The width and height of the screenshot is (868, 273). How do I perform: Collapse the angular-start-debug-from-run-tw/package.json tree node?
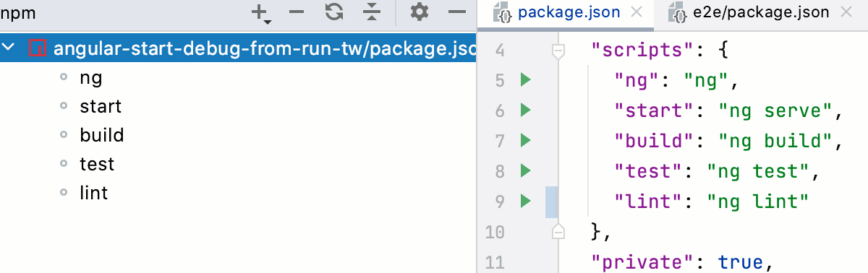pos(9,48)
